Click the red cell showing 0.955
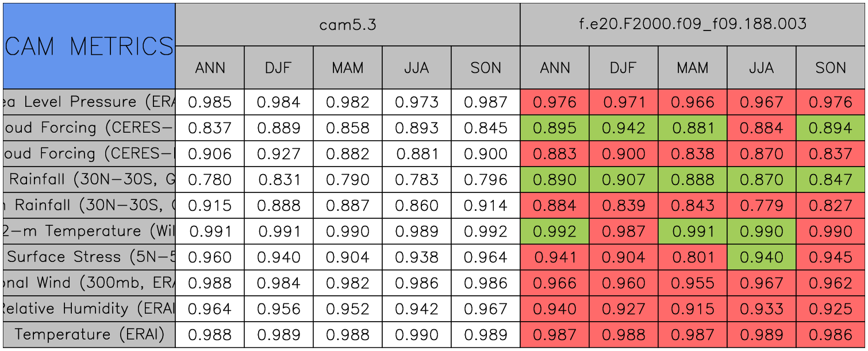Viewport: 868px width, 351px height. point(693,283)
